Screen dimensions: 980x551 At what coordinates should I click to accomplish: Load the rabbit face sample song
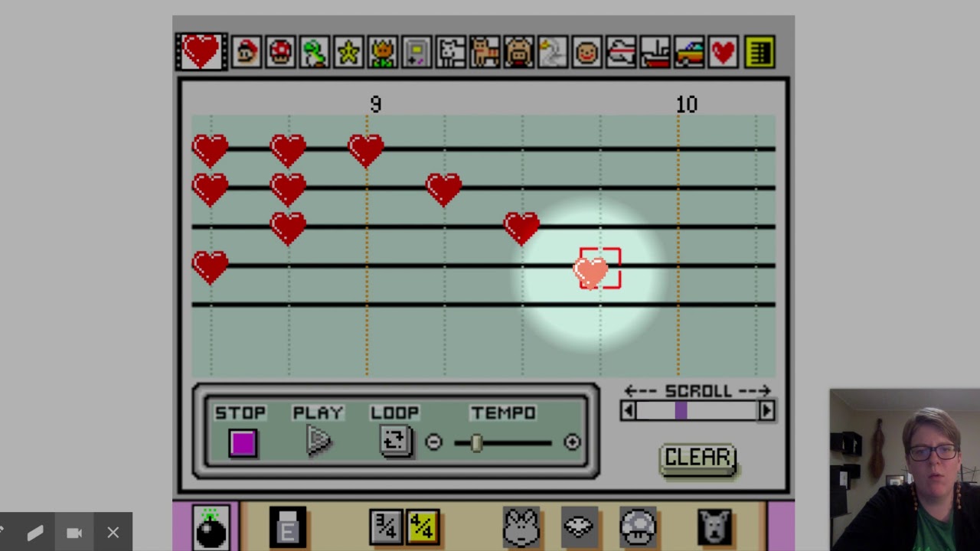click(x=521, y=528)
